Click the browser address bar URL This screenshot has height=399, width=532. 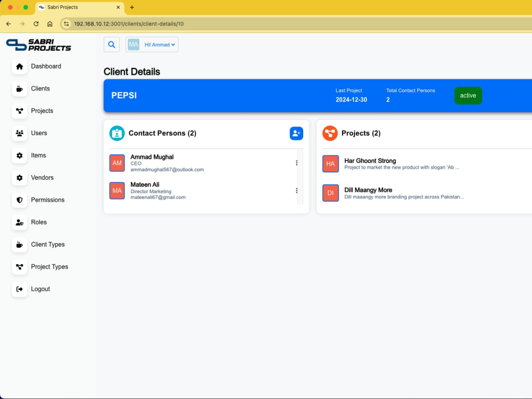tap(129, 24)
